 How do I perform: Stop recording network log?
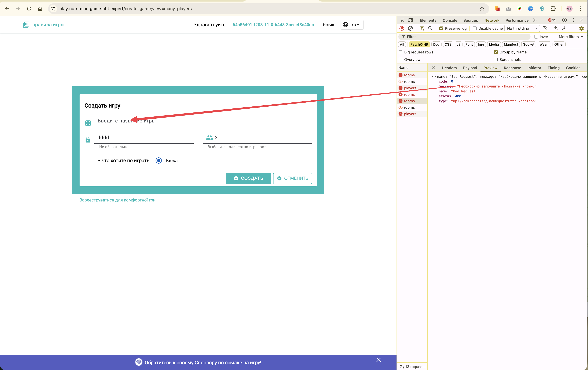click(402, 28)
